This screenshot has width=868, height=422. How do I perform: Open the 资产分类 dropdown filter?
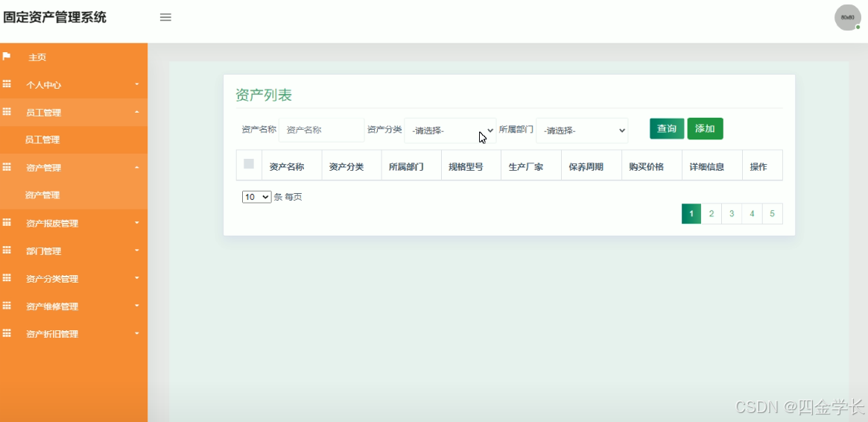point(450,130)
